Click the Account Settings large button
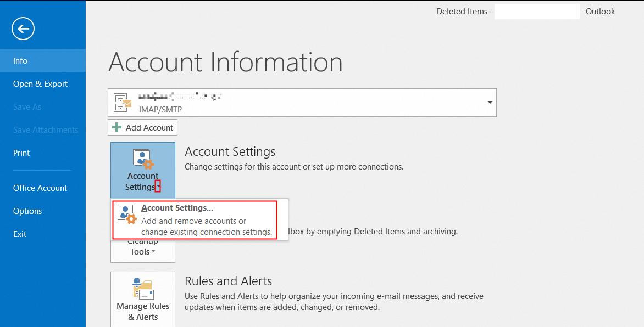Image resolution: width=644 pixels, height=327 pixels. tap(142, 170)
